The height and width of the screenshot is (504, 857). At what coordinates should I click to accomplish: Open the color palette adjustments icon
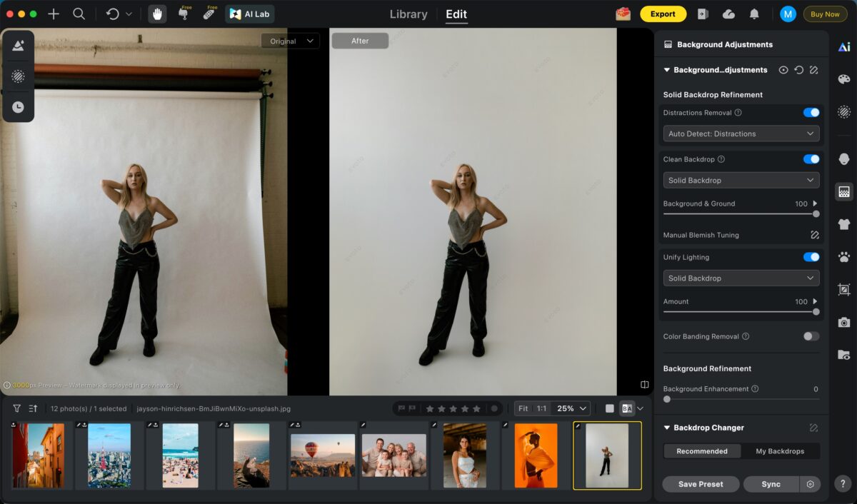(x=843, y=79)
